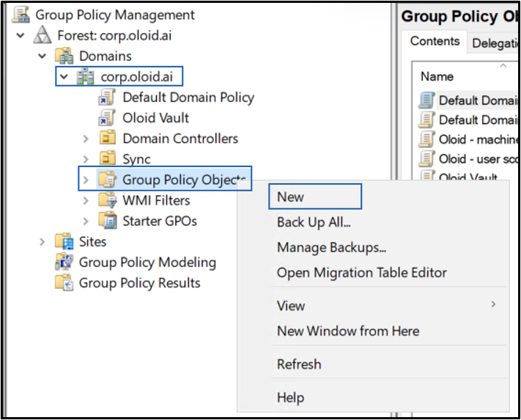Screen dimensions: 521x420
Task: Click the Sync OU folder icon
Action: [x=107, y=158]
